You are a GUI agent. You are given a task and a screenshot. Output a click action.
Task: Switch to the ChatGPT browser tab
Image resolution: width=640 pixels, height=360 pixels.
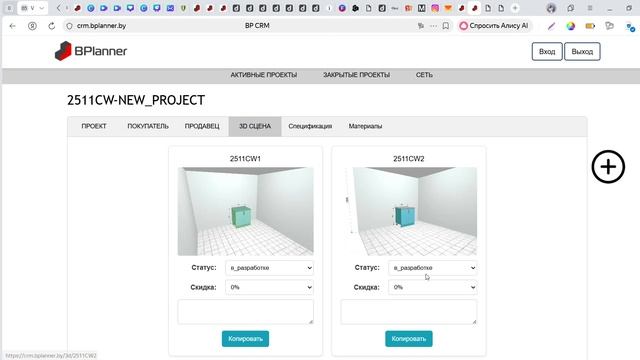[x=356, y=8]
